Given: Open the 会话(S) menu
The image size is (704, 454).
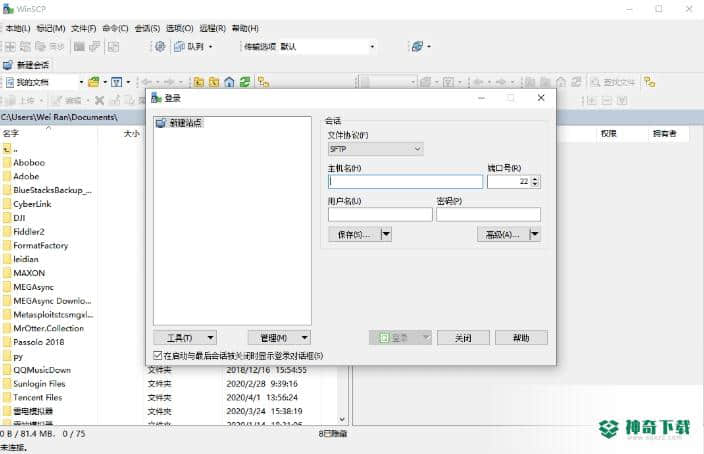Looking at the screenshot, I should tap(147, 28).
